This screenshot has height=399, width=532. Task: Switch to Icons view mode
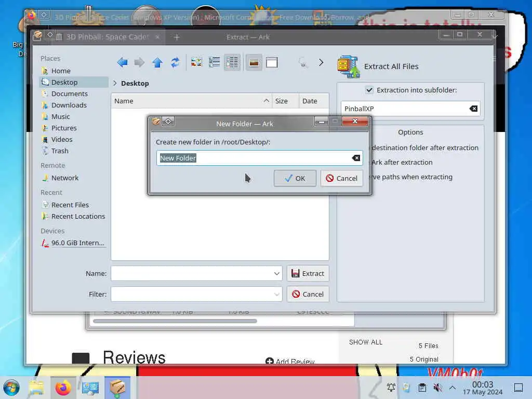point(196,62)
